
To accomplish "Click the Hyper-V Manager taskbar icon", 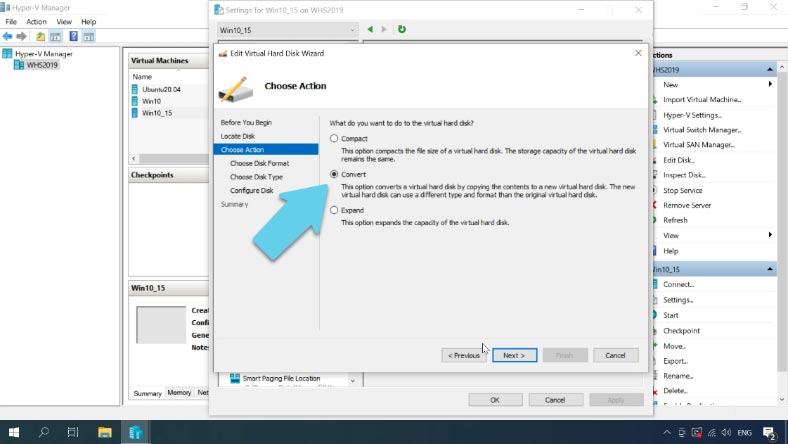I will [135, 432].
